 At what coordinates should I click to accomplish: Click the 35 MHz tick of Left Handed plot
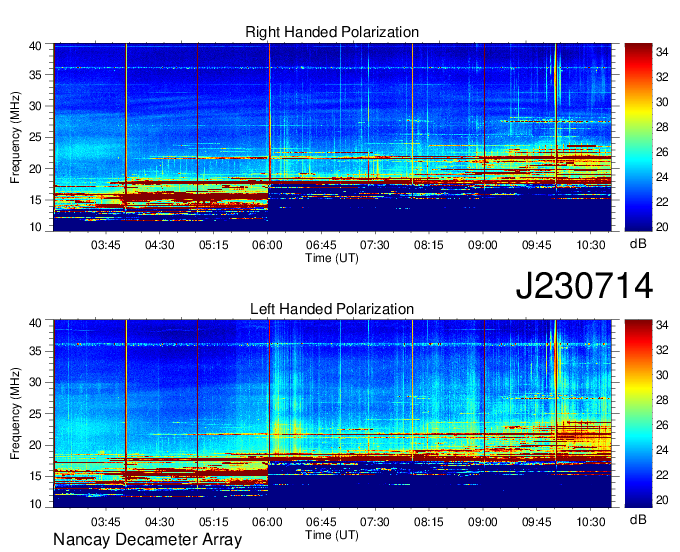[35, 351]
